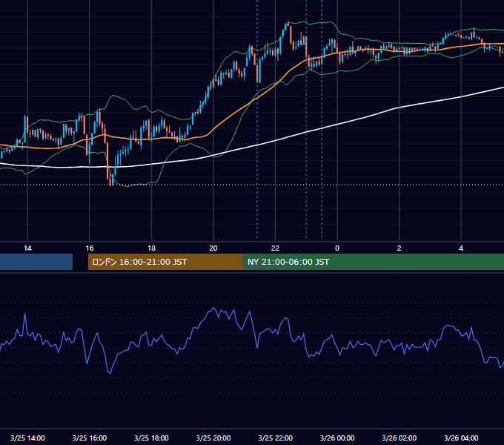Click the hour 4 axis label
This screenshot has height=445, width=504.
pyautogui.click(x=461, y=248)
